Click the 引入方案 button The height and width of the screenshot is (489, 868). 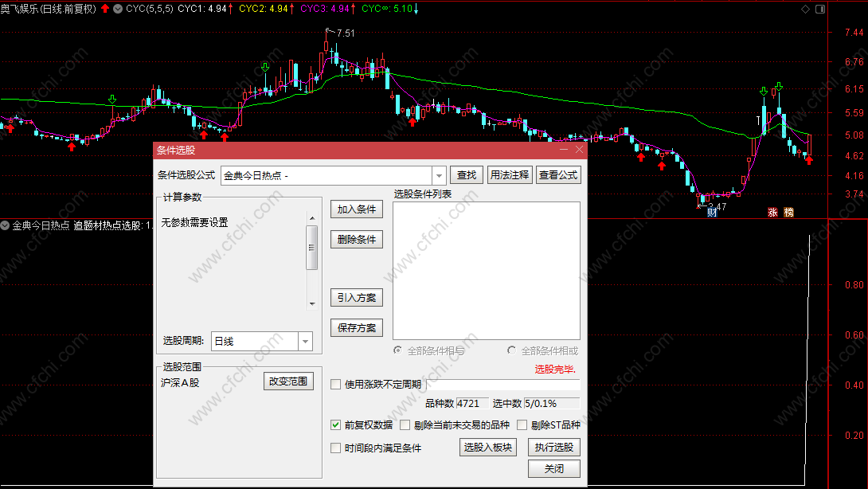click(357, 298)
